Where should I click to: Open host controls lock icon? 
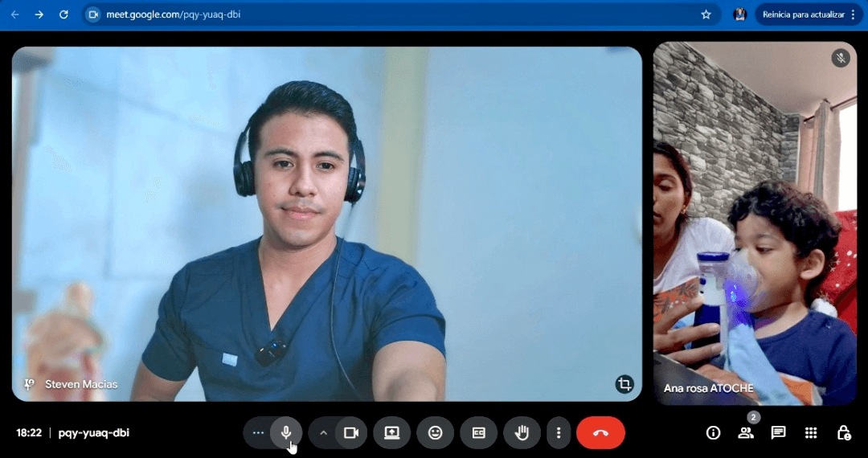point(843,433)
